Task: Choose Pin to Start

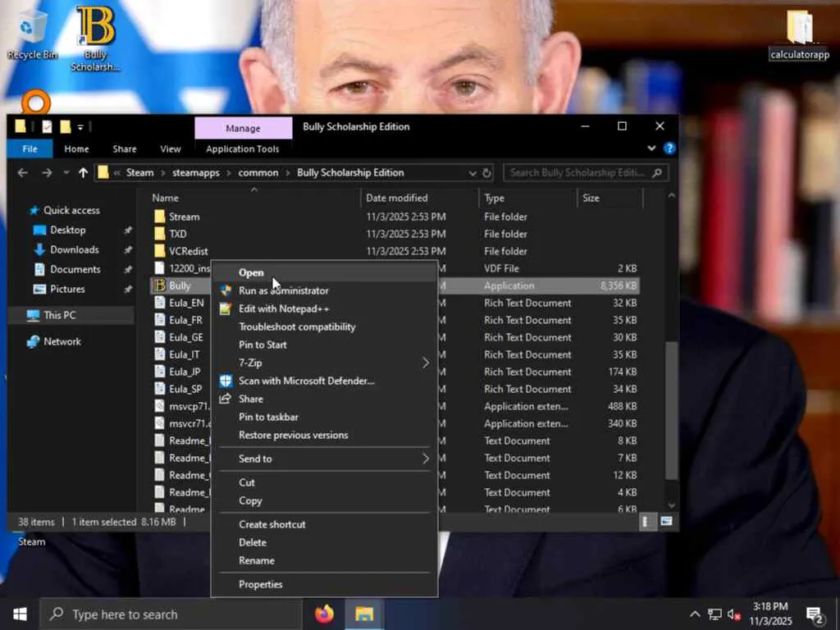Action: click(x=325, y=345)
